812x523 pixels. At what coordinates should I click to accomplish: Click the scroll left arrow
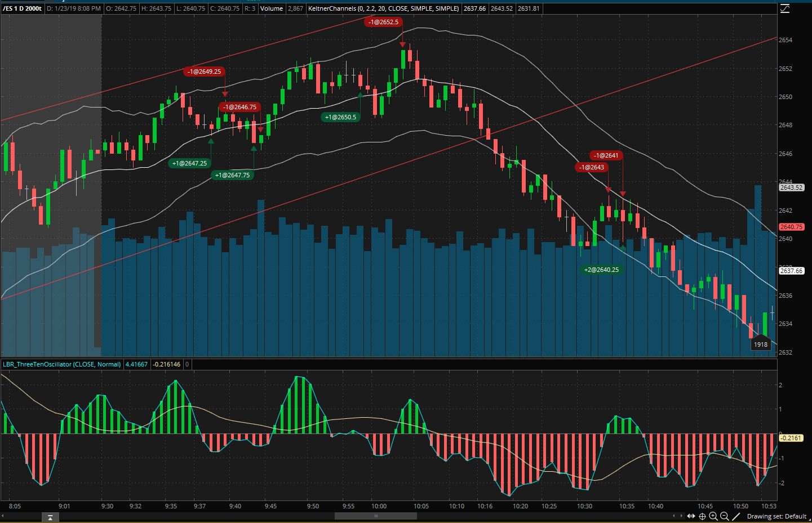pyautogui.click(x=674, y=516)
